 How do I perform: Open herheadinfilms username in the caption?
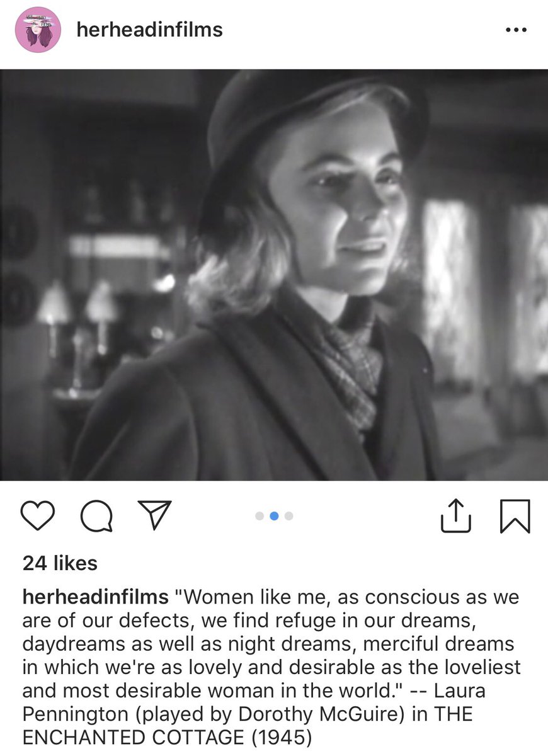pos(95,597)
